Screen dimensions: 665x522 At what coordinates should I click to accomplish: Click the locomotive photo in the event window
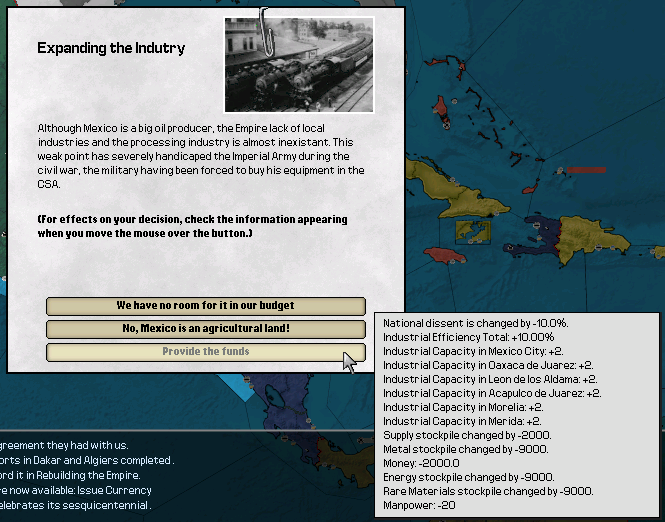299,65
